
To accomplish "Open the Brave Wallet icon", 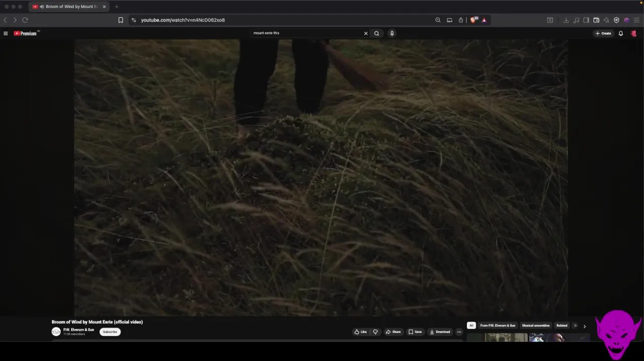I will coord(596,20).
